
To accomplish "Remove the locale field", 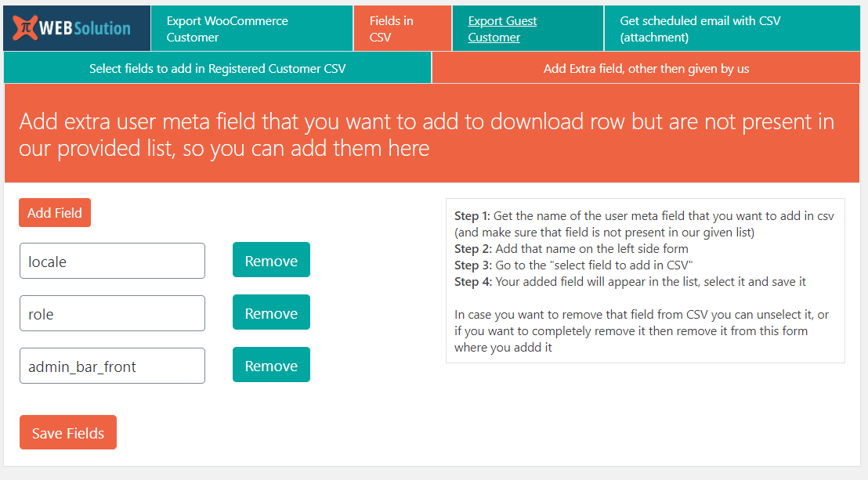I will pos(271,261).
